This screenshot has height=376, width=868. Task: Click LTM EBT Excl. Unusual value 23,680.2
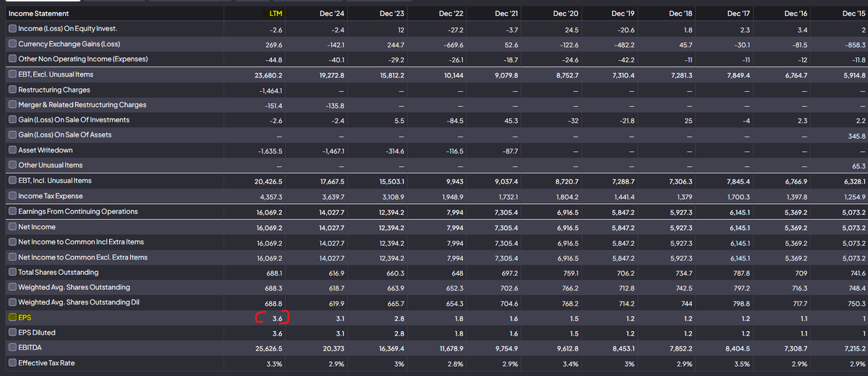268,74
